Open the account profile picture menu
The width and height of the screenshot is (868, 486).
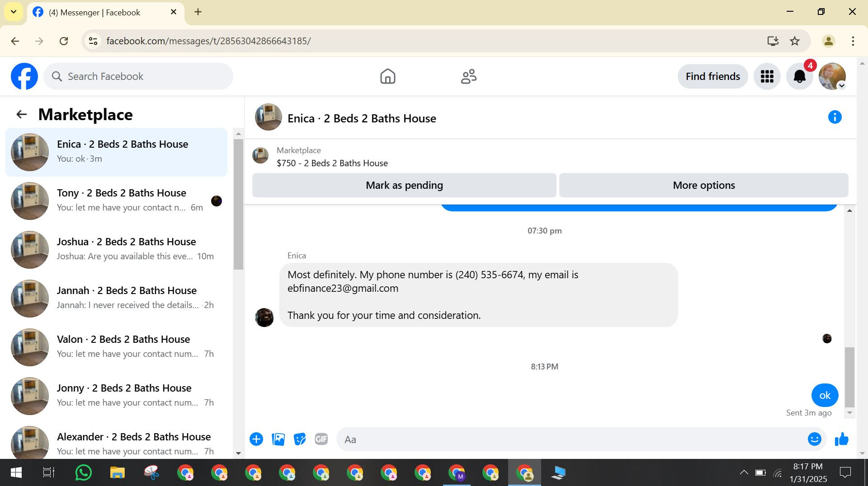832,76
